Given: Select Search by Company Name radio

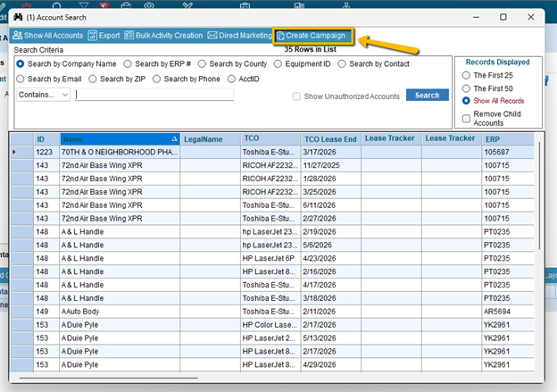Looking at the screenshot, I should (x=21, y=63).
